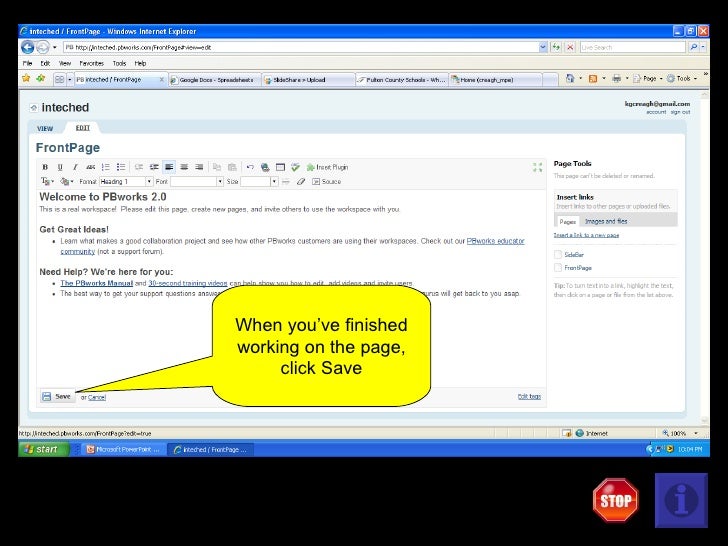Image resolution: width=728 pixels, height=546 pixels.
Task: Check the FrontPage checkbox
Action: point(558,267)
